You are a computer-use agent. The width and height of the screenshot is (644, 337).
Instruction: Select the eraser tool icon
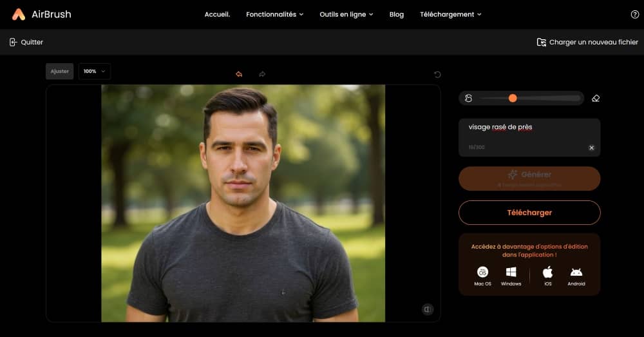(x=596, y=99)
